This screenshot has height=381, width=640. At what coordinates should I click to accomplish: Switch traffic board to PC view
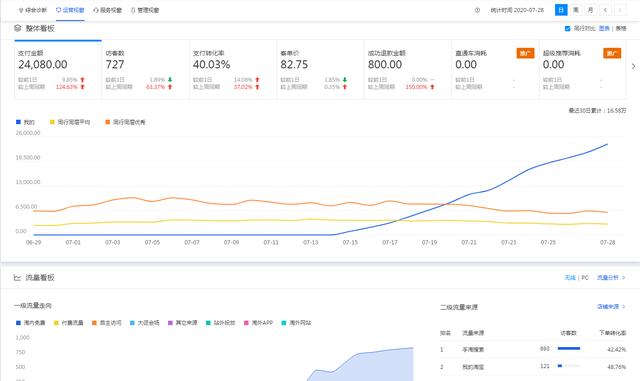click(x=585, y=278)
